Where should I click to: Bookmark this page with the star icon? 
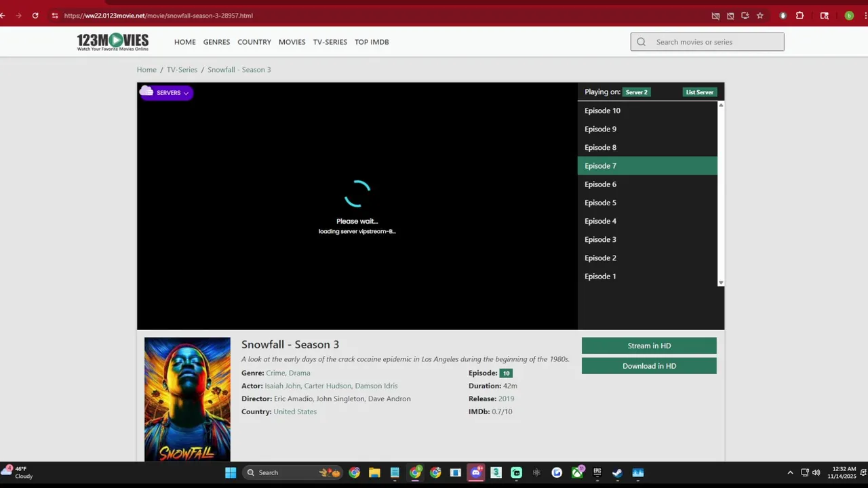click(760, 16)
